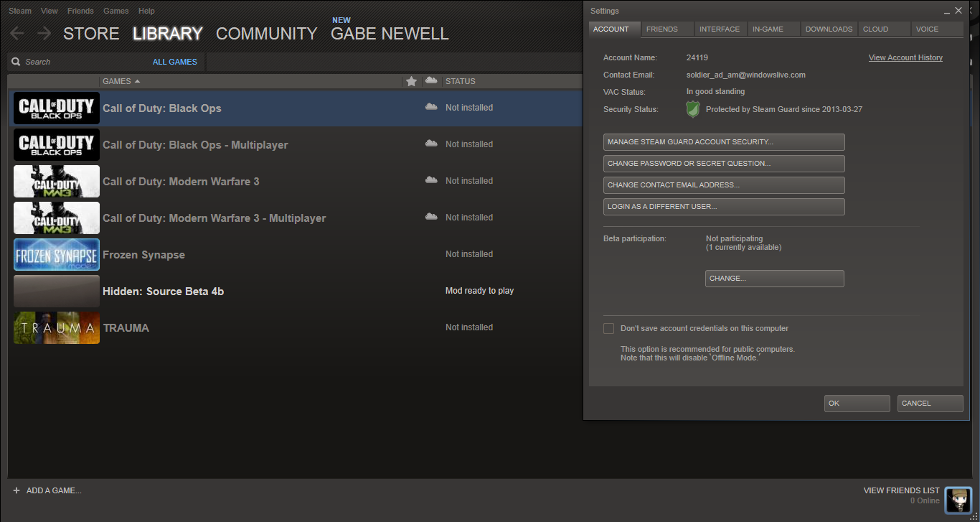The width and height of the screenshot is (980, 522).
Task: Switch to the FRIENDS settings tab
Action: pyautogui.click(x=668, y=29)
